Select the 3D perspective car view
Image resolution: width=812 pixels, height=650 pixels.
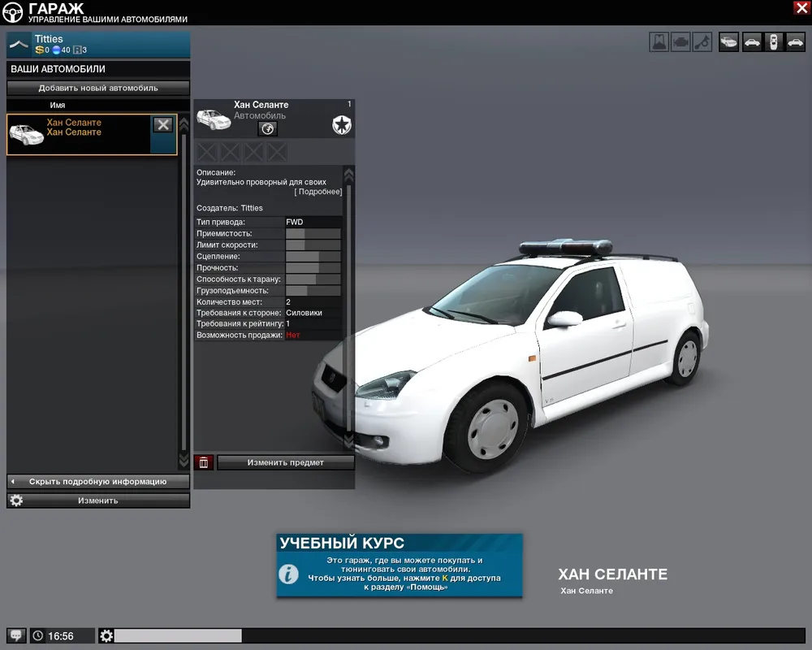click(x=729, y=42)
